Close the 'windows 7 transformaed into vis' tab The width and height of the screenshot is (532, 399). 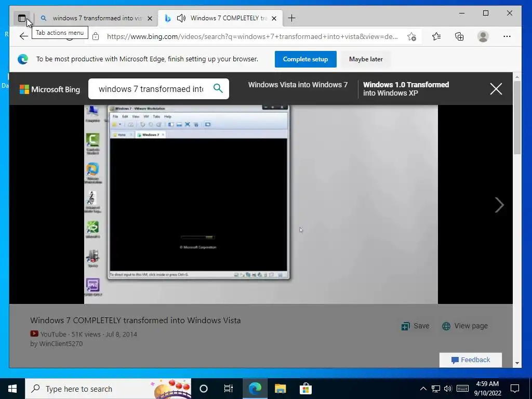coord(150,18)
